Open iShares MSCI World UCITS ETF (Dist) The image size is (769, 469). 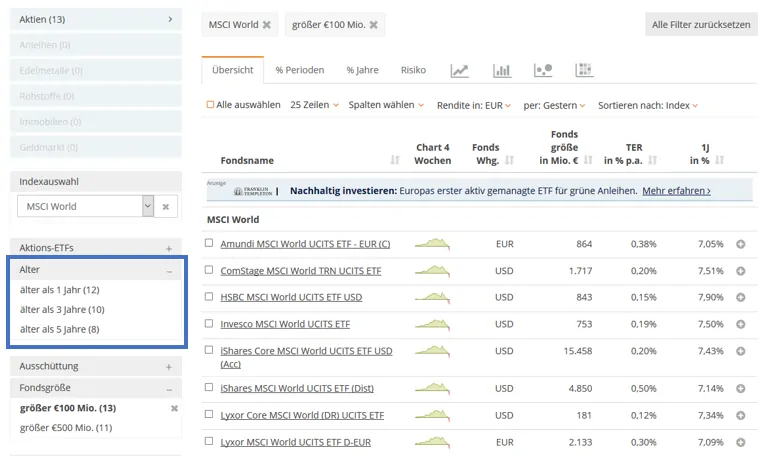[297, 389]
